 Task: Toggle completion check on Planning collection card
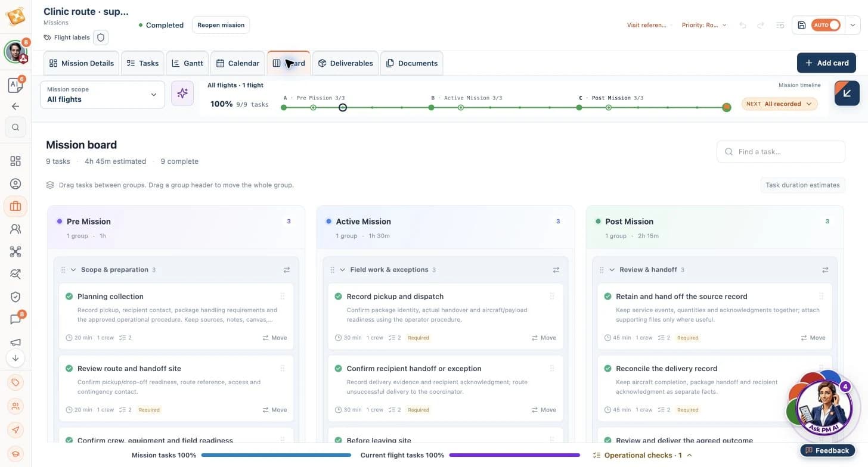tap(69, 297)
